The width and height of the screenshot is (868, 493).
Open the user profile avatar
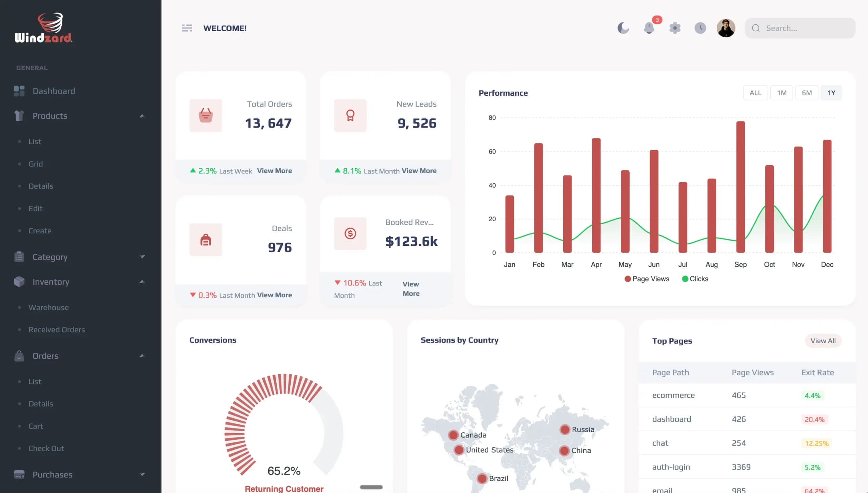[726, 28]
